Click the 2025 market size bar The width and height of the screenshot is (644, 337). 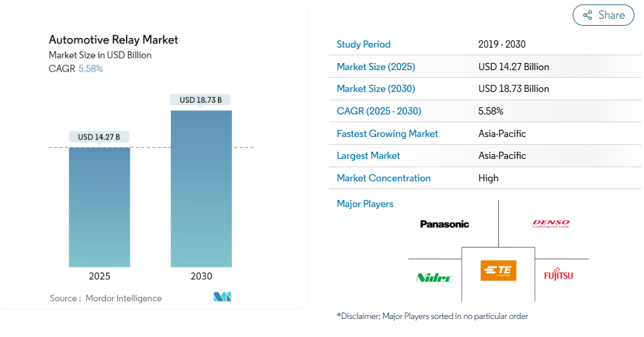pos(100,206)
